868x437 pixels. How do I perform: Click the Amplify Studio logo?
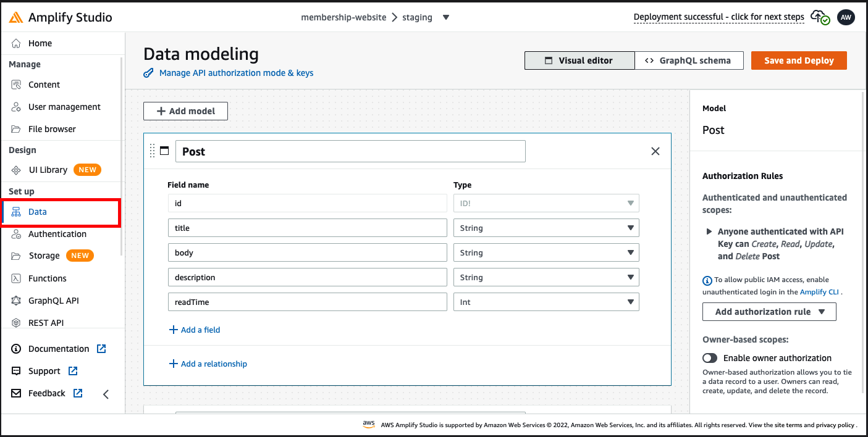coord(61,17)
